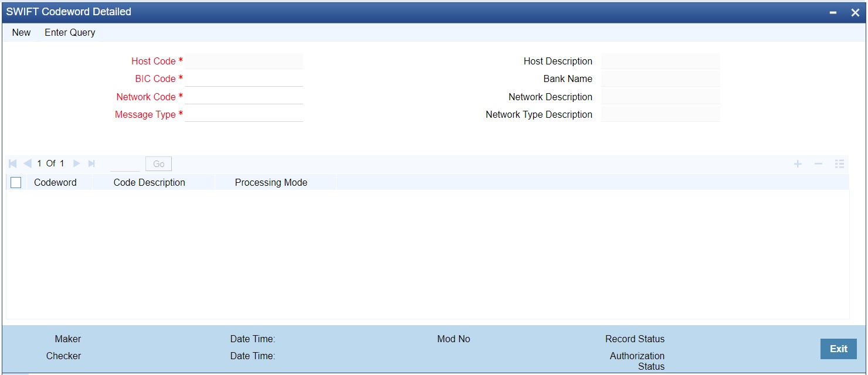
Task: Click the Network Description field
Action: click(660, 97)
